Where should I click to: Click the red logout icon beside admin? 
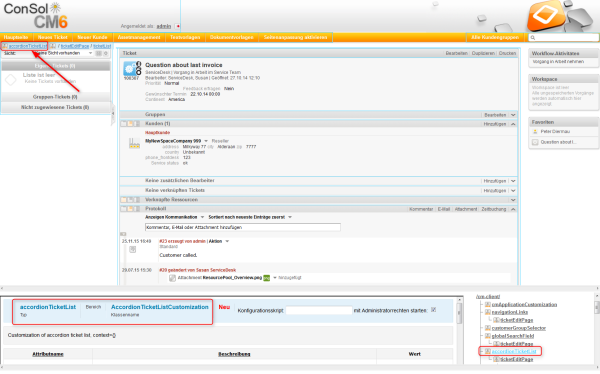[178, 26]
